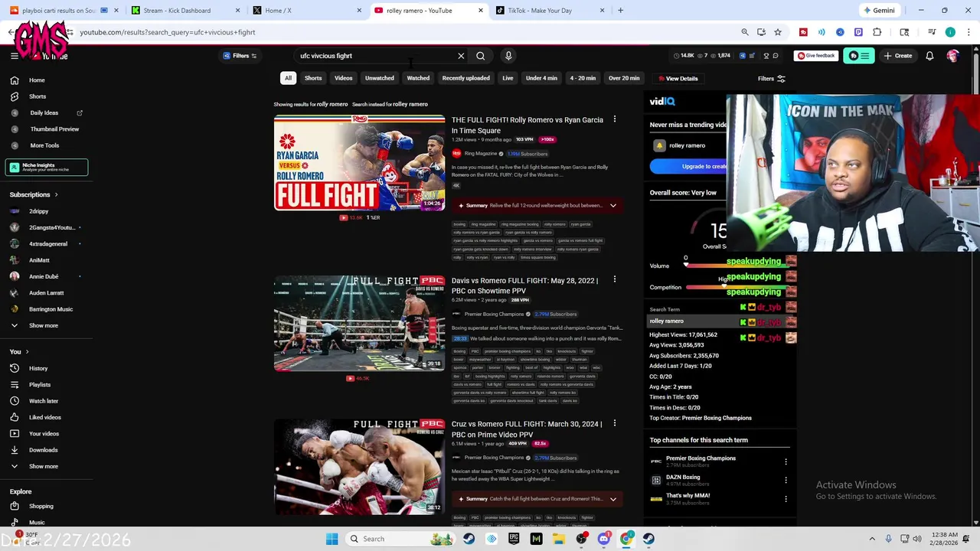Open Home in the YouTube sidebar

point(37,80)
